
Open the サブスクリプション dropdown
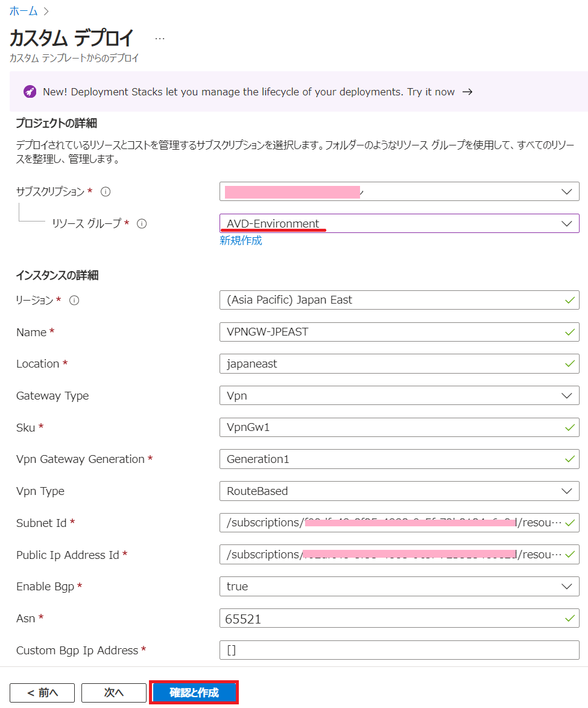(399, 191)
